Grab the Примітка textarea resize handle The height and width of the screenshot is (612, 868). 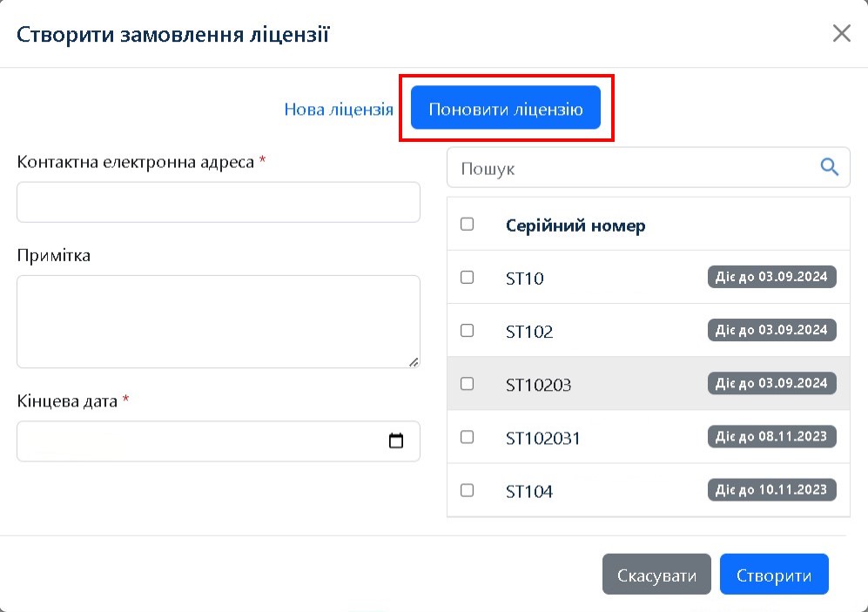coord(414,361)
